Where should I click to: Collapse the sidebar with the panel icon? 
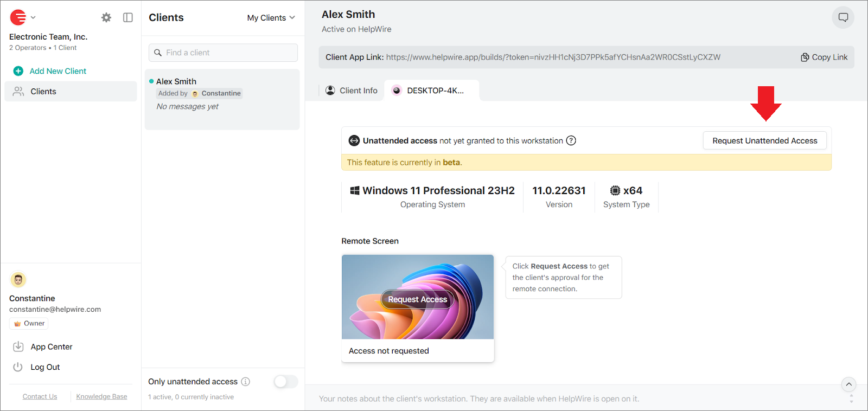tap(128, 17)
